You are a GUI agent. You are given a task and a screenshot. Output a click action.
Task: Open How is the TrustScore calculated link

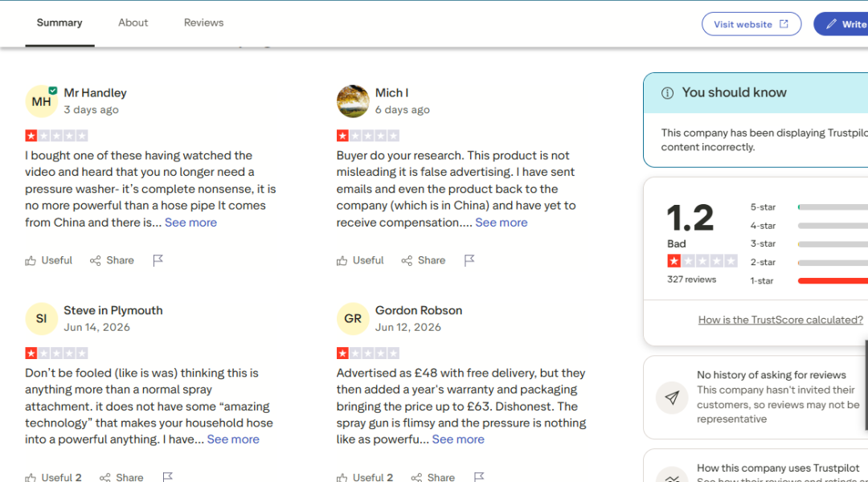click(x=780, y=320)
